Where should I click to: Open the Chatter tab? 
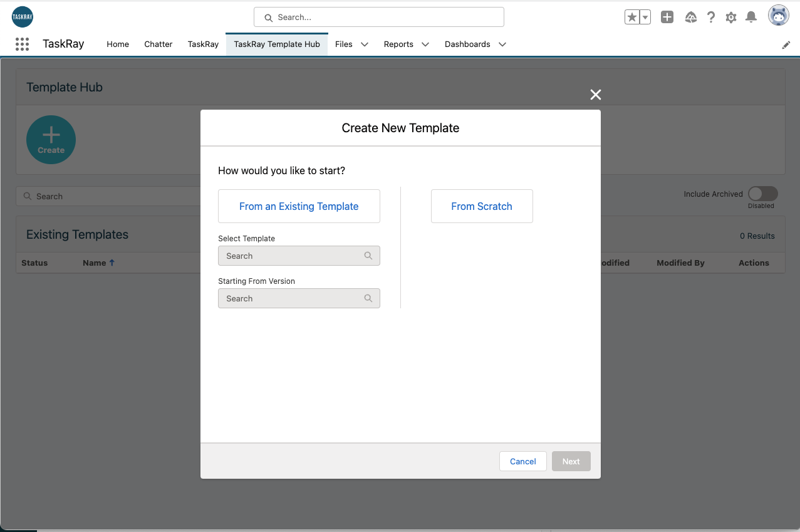(158, 44)
